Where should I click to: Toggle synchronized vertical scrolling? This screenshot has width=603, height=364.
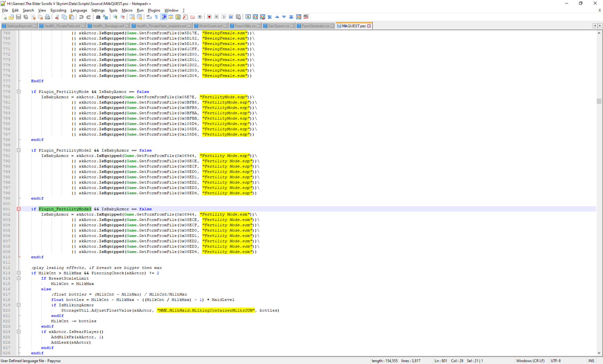[132, 17]
